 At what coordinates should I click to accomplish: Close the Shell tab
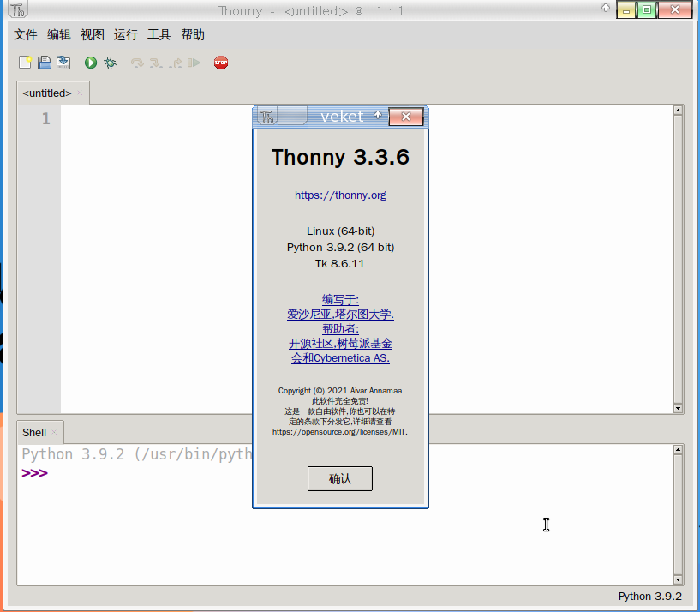[x=54, y=432]
